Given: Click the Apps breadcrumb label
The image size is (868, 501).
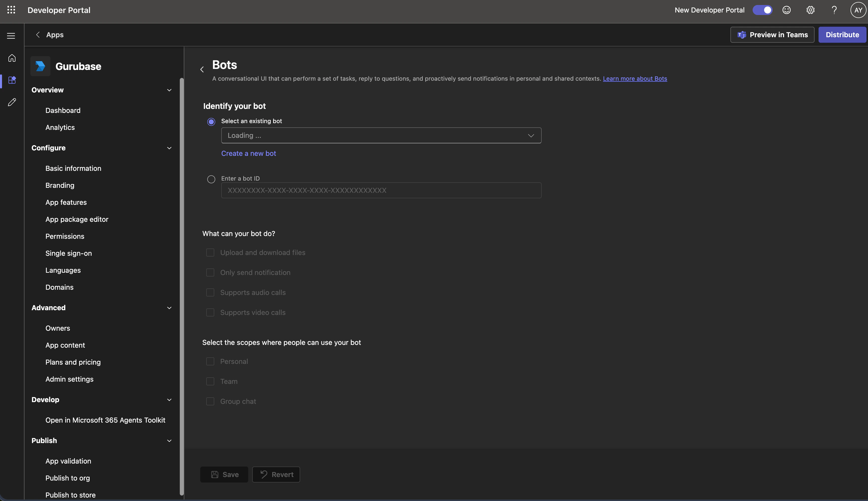Looking at the screenshot, I should point(55,35).
